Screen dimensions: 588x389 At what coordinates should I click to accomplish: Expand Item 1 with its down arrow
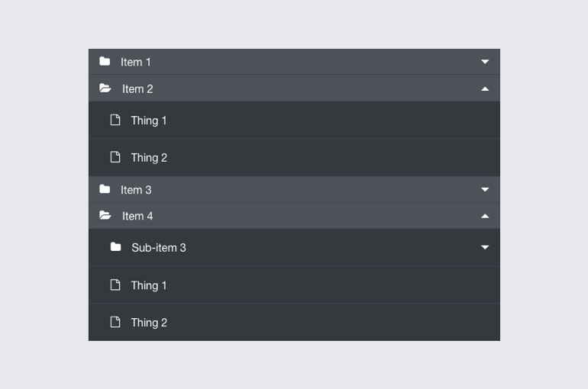point(485,62)
